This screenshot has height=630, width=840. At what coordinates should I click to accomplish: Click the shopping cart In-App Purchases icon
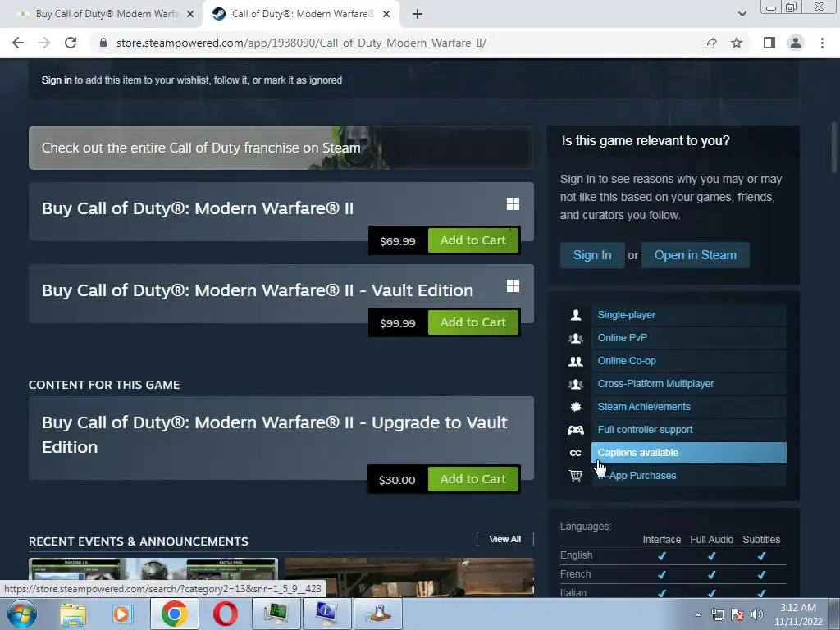tap(575, 476)
